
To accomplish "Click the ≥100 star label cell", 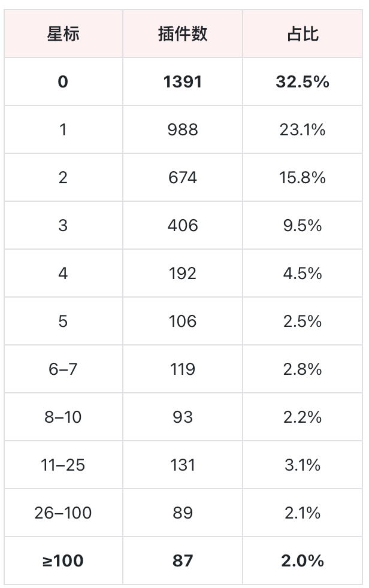I will point(63,560).
